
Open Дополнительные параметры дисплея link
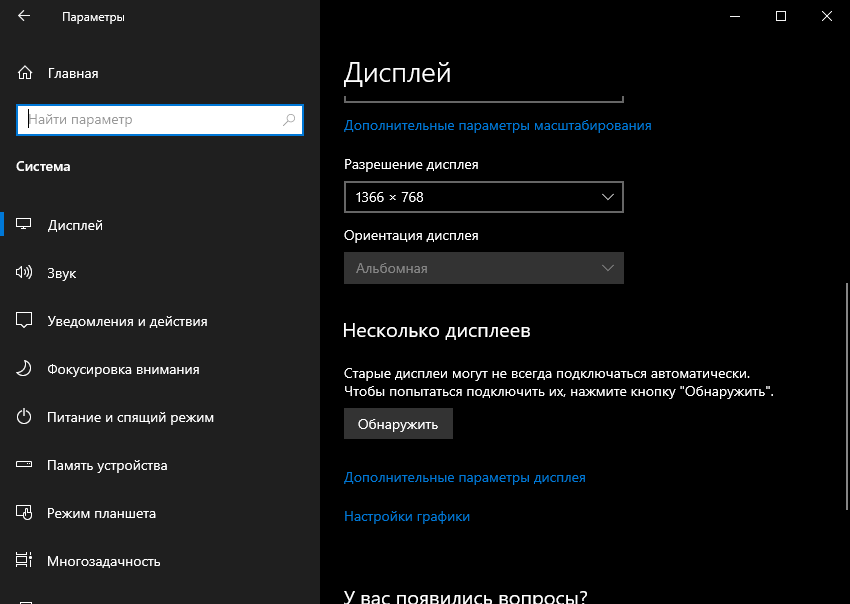pyautogui.click(x=465, y=477)
